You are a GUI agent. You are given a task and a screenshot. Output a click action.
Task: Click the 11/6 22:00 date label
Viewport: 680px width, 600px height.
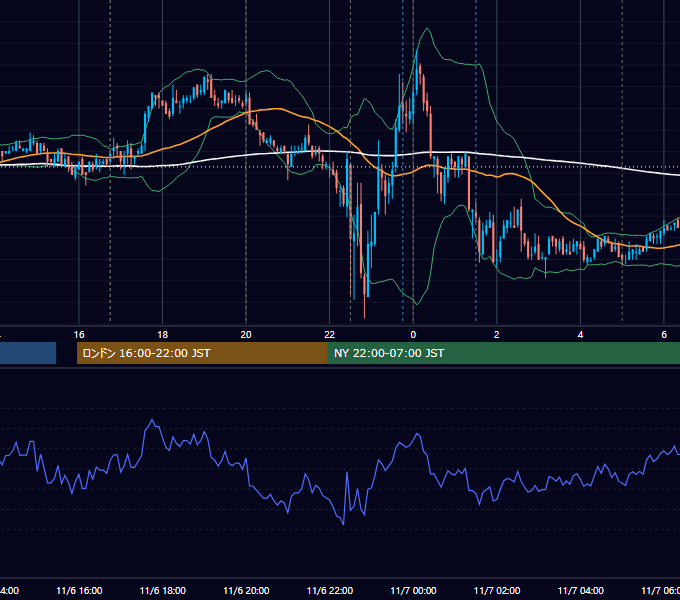pyautogui.click(x=330, y=590)
